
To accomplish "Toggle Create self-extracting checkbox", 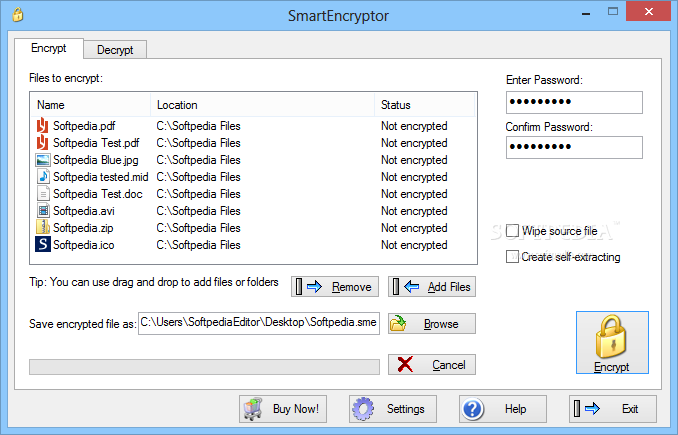I will click(x=512, y=256).
